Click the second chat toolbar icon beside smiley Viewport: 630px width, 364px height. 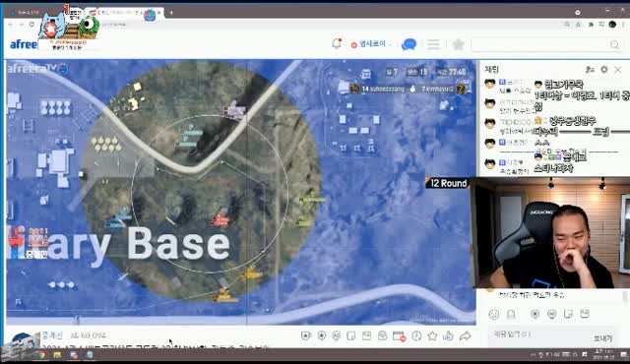(511, 314)
